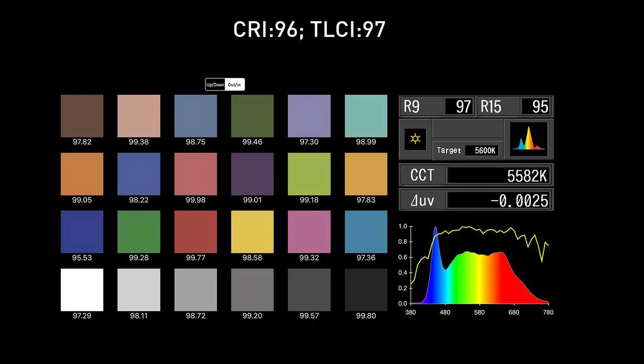Pick the orange swatch labeled 99.05
This screenshot has width=644, height=364.
click(x=82, y=174)
